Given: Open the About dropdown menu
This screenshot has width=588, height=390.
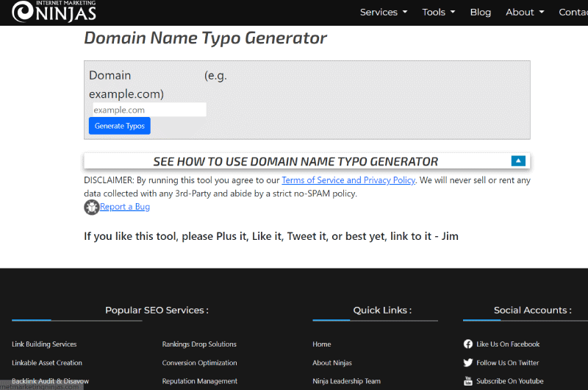Looking at the screenshot, I should point(525,12).
